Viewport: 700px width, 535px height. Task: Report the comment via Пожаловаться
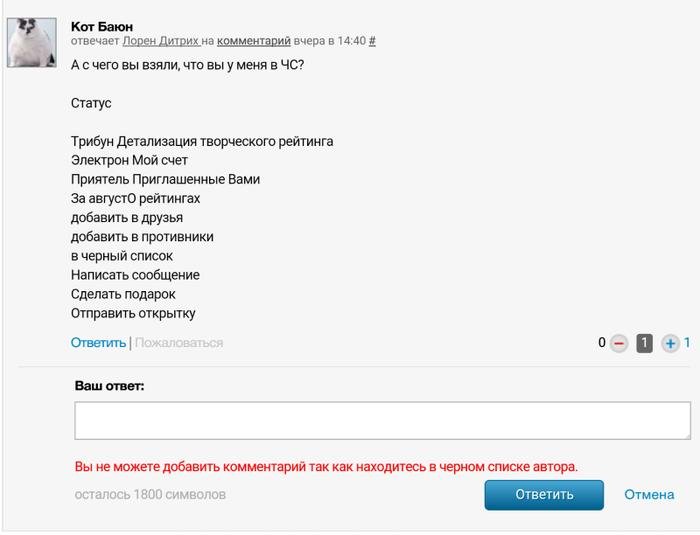[x=179, y=343]
